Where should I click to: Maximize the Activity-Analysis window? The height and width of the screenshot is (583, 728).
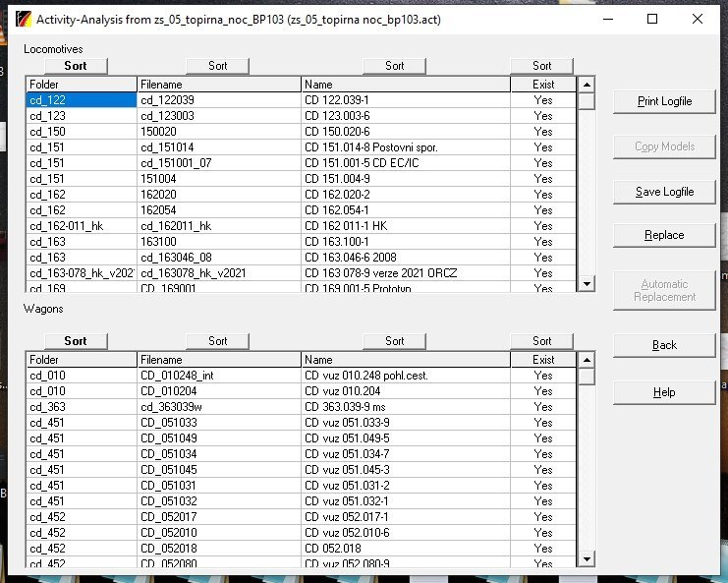click(x=652, y=18)
